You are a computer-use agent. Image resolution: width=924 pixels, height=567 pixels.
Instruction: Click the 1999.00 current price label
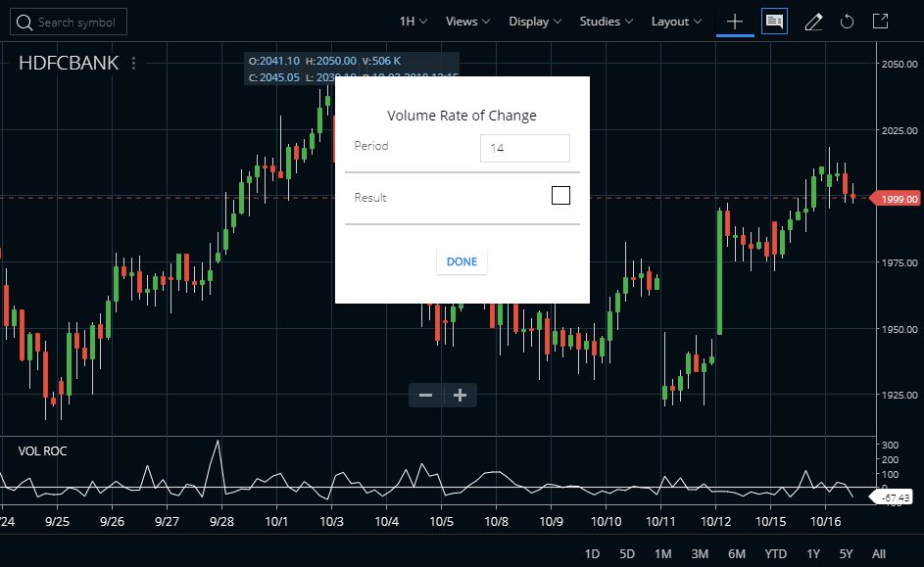pos(896,199)
